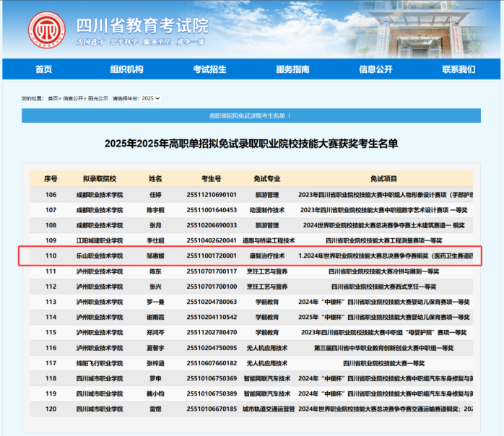Select candidate number 25510607660182
This screenshot has width=504, height=436.
point(212,363)
